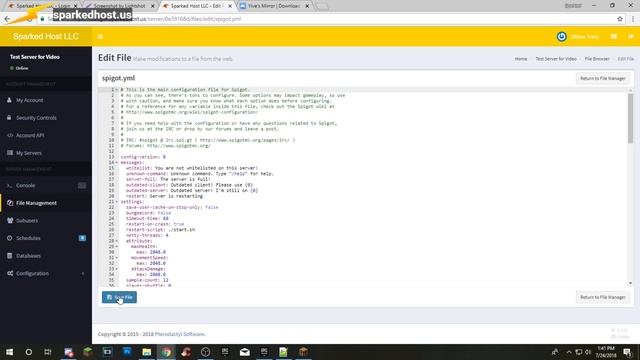Click the restart-on-crash: true line
The image size is (640, 360).
155,224
